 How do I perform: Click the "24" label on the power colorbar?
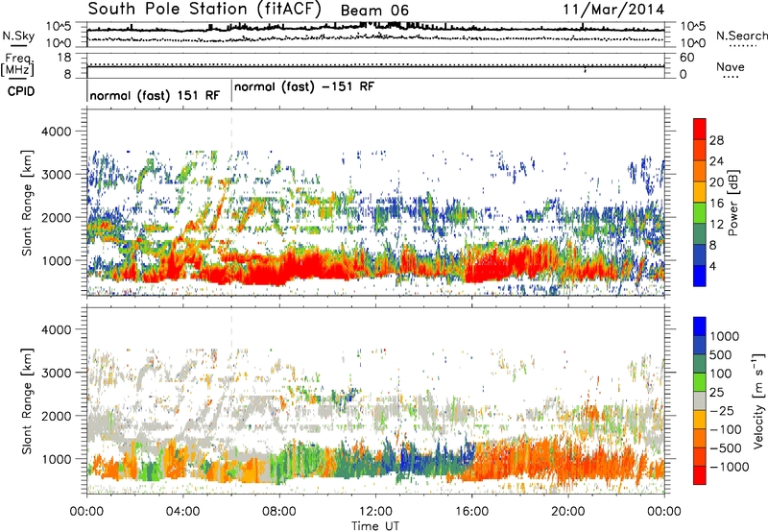(x=716, y=161)
